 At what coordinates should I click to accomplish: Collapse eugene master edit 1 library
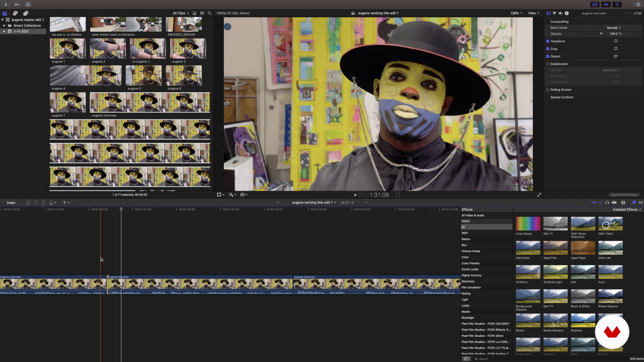[3, 20]
